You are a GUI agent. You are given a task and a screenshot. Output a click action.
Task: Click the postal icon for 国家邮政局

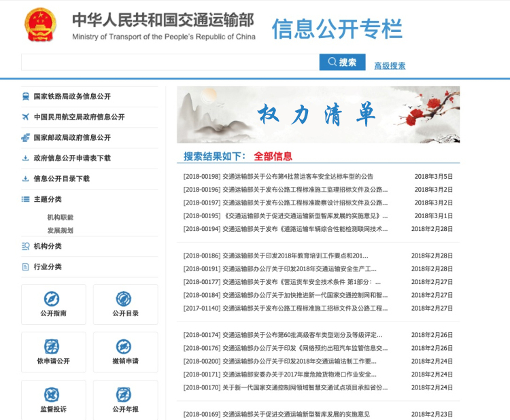click(25, 137)
